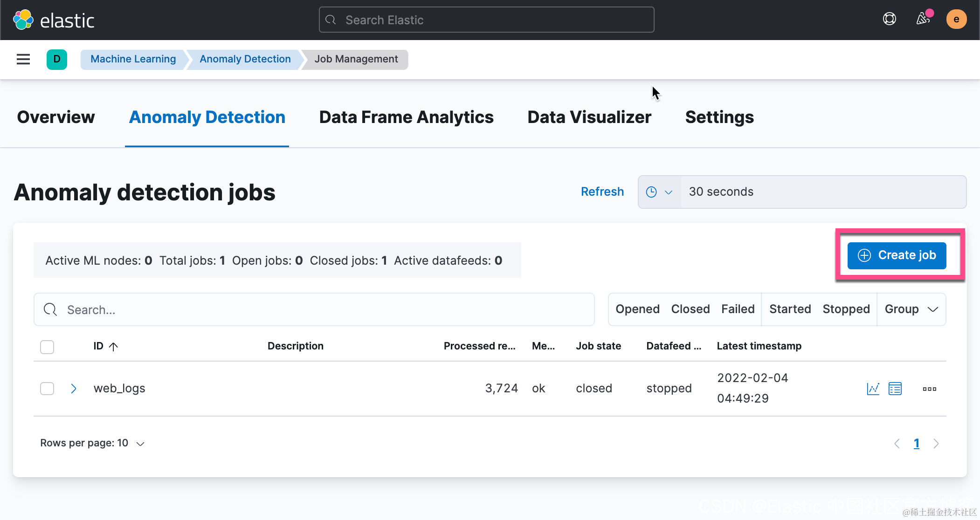The width and height of the screenshot is (980, 520).
Task: Click the green D space avatar
Action: (x=57, y=59)
